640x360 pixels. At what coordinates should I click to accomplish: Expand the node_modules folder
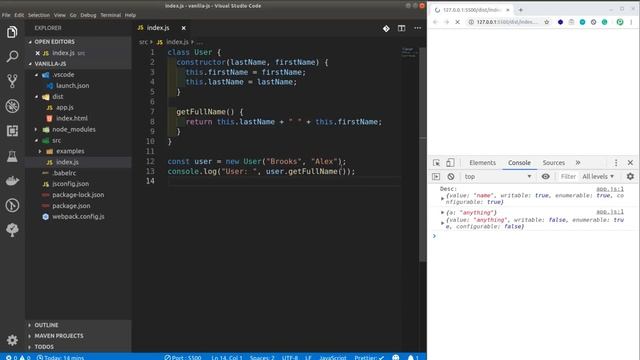[x=36, y=129]
